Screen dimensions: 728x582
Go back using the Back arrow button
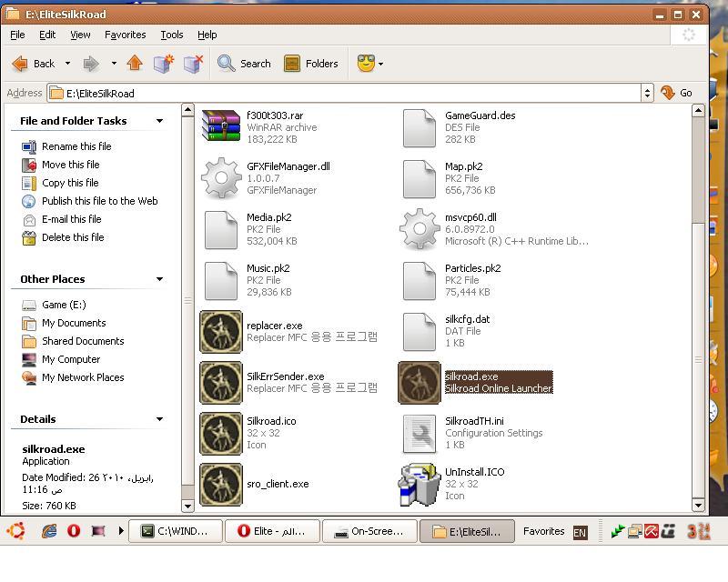(x=33, y=64)
